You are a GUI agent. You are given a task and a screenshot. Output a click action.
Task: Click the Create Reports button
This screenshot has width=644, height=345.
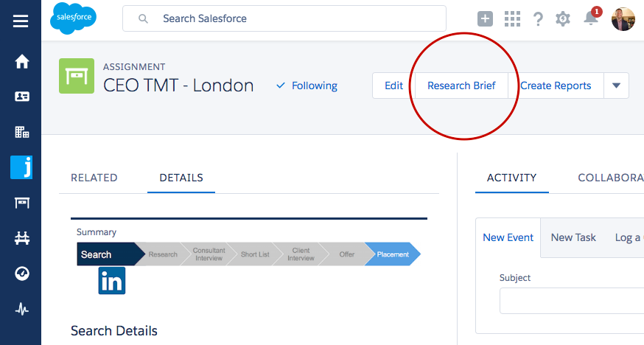(x=556, y=86)
